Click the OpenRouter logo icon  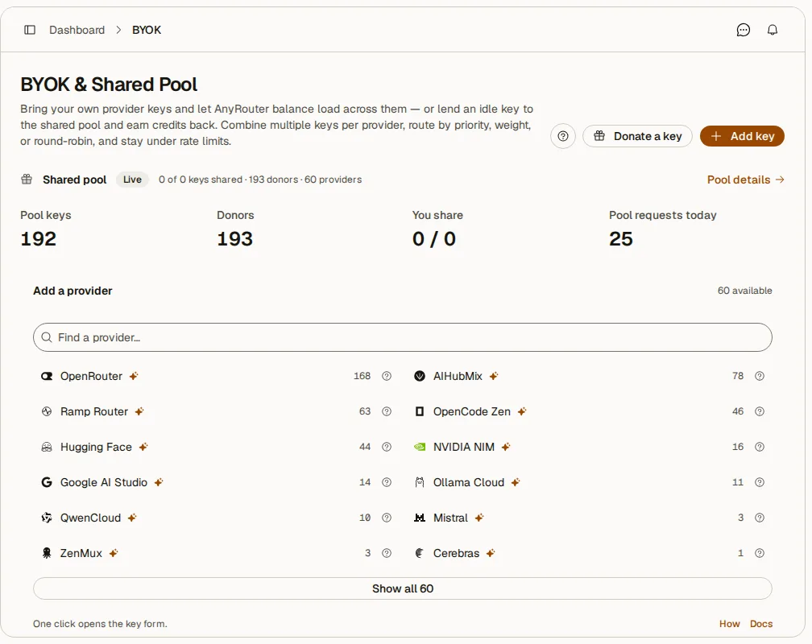click(x=47, y=377)
